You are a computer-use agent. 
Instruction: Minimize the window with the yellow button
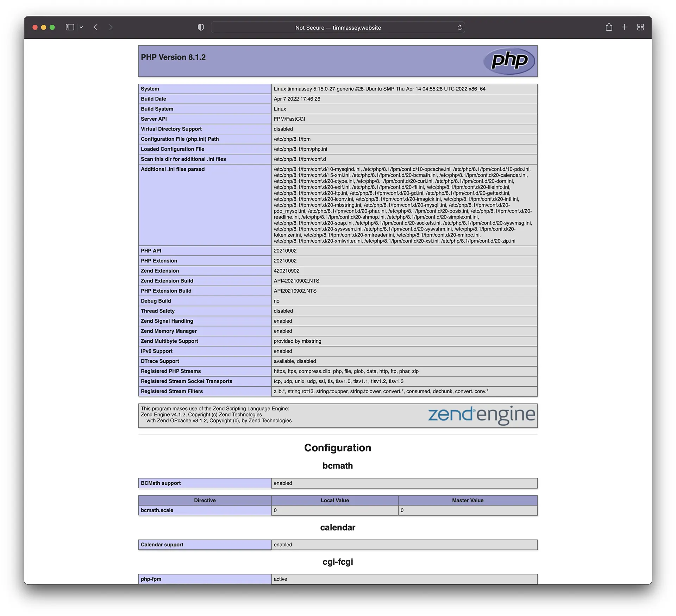(44, 27)
